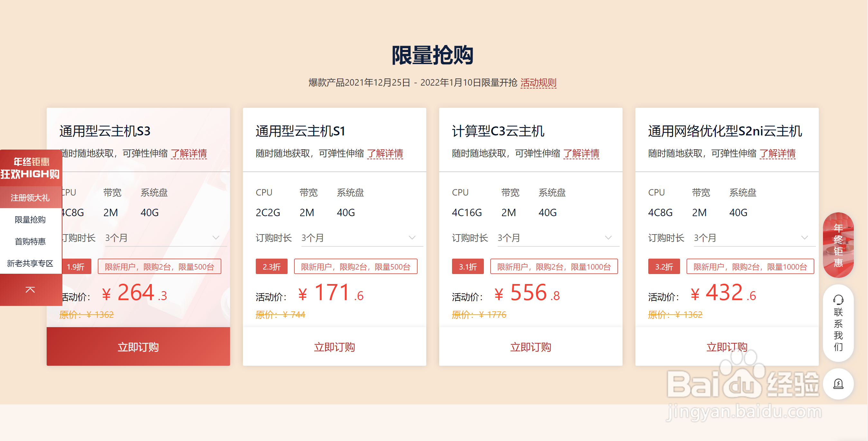The height and width of the screenshot is (441, 868).
Task: Click 了解详情 link on S1 card
Action: click(x=385, y=154)
